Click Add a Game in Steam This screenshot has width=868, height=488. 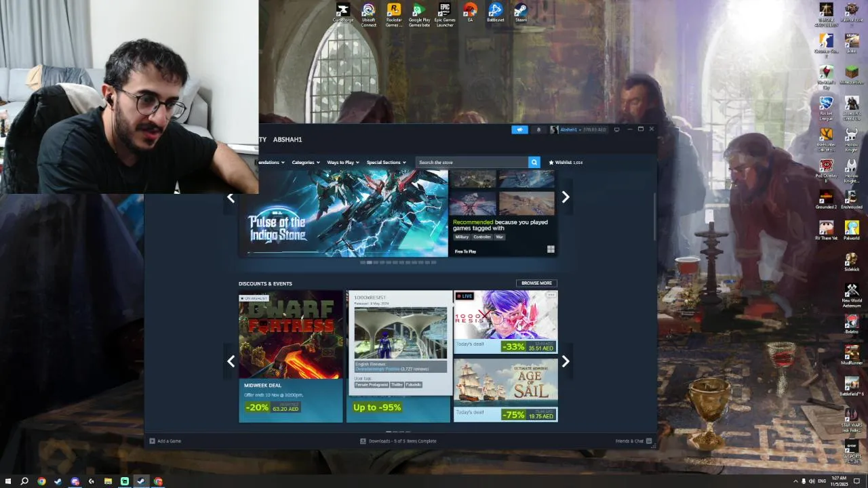[165, 441]
